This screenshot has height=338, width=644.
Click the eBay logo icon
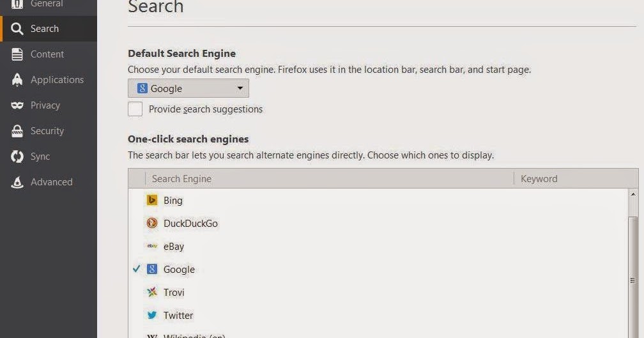(152, 247)
